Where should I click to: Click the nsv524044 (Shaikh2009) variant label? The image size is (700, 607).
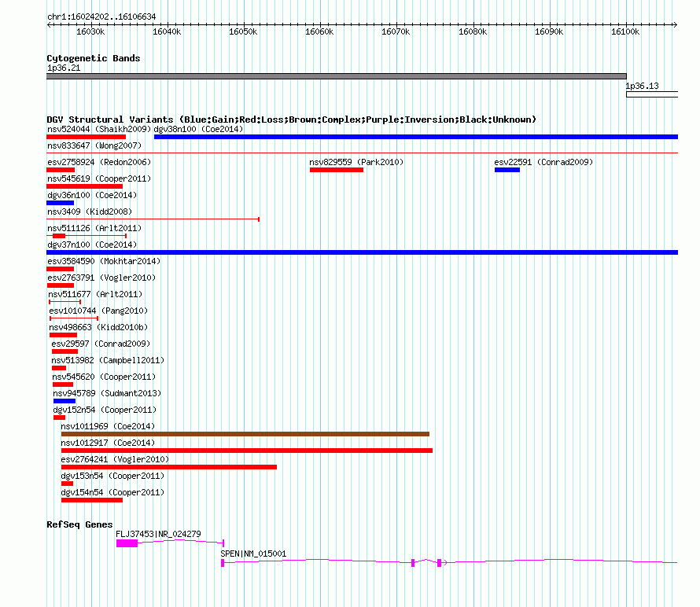99,129
